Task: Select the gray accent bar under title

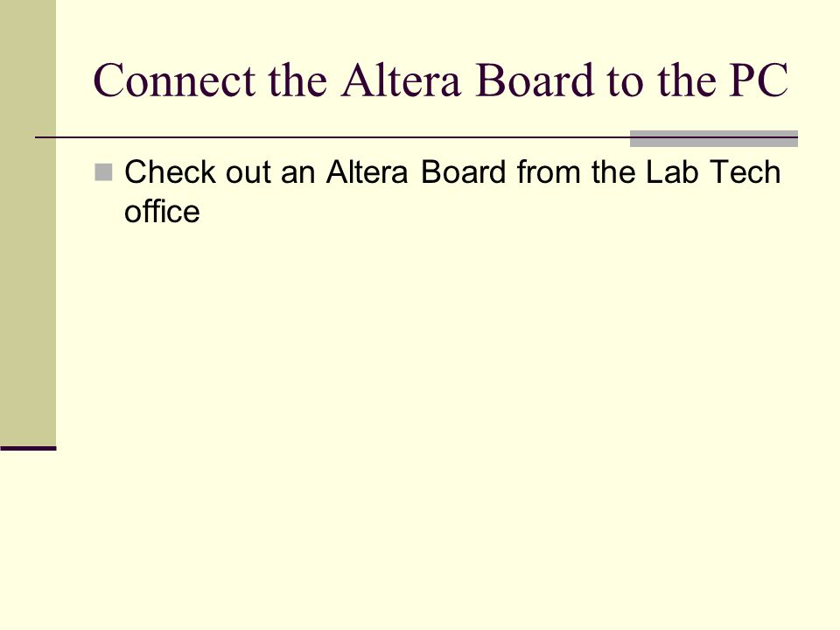Action: 714,138
